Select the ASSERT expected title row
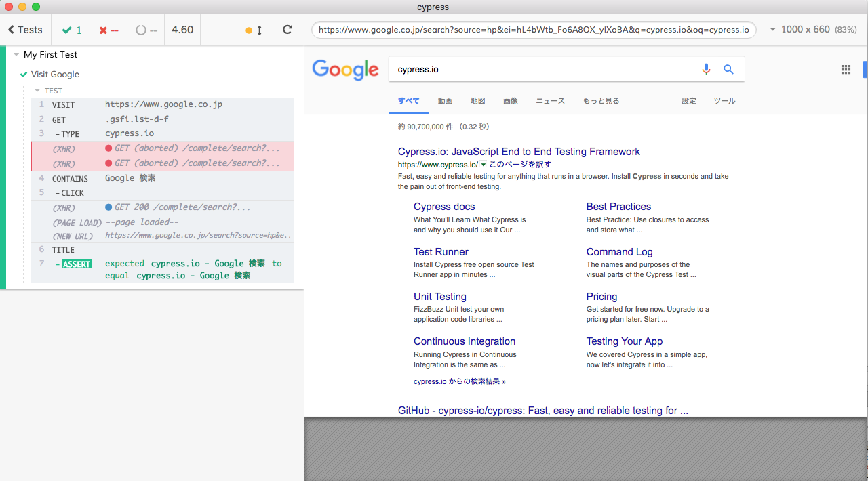 (162, 270)
